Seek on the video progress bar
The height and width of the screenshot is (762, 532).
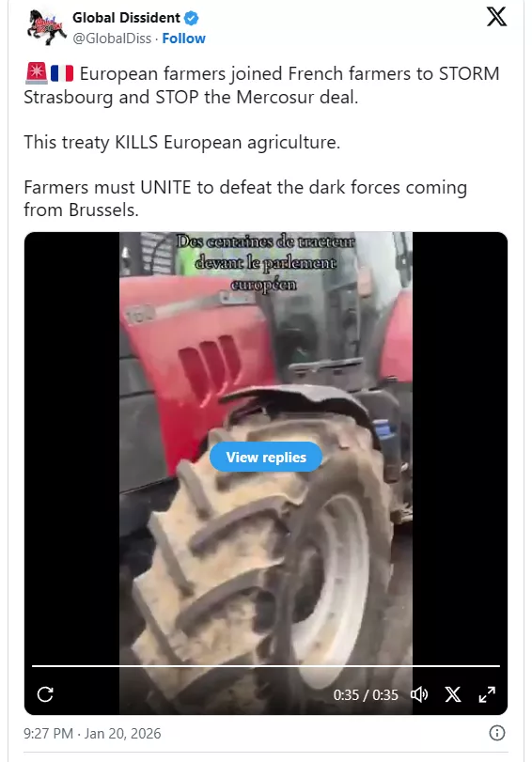[266, 666]
